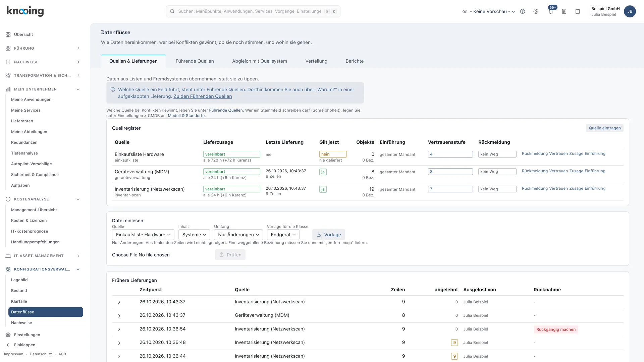Screen dimensions: 644x362
Task: Click the IT-Asset-Management laptop icon
Action: 8,256
